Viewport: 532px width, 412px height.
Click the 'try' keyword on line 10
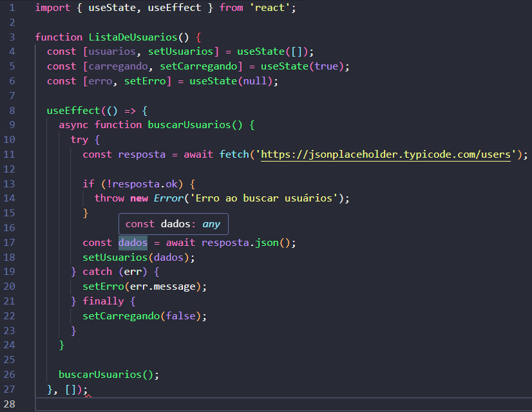pos(79,140)
